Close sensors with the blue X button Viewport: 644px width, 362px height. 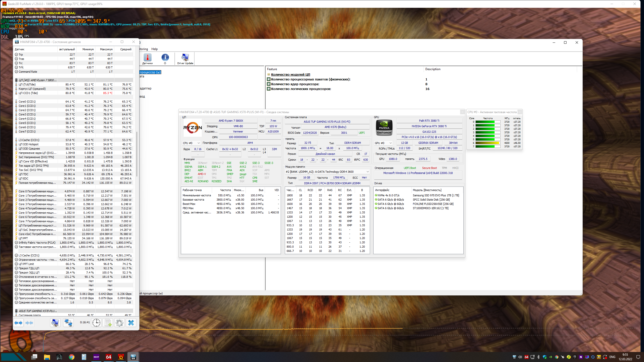(x=131, y=323)
